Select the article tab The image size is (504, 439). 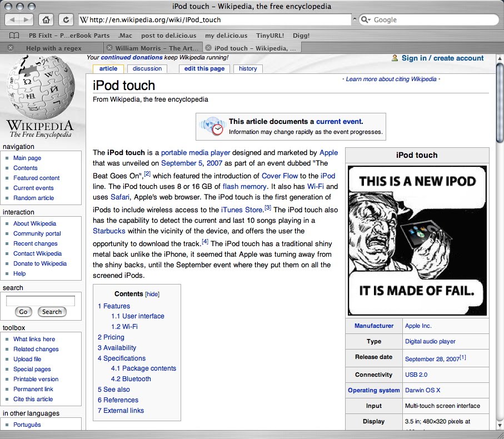[x=108, y=68]
